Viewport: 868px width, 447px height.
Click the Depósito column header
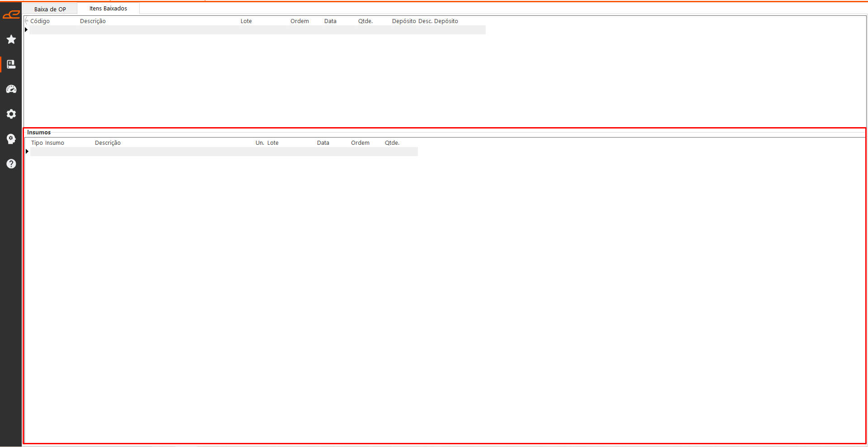point(403,21)
